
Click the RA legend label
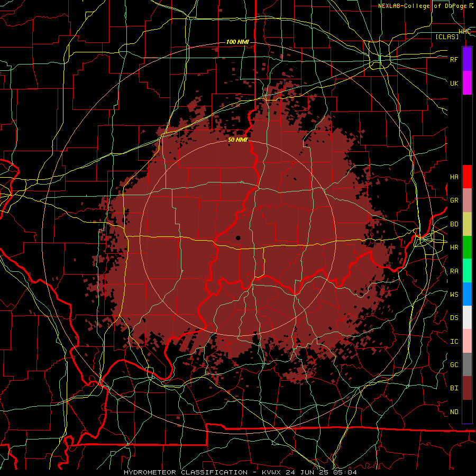(x=454, y=271)
